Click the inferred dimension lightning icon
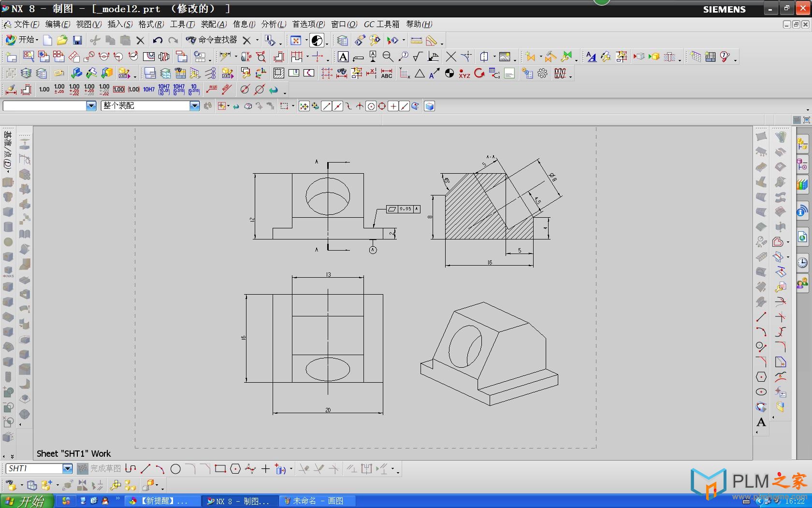The image size is (812, 508). click(225, 57)
